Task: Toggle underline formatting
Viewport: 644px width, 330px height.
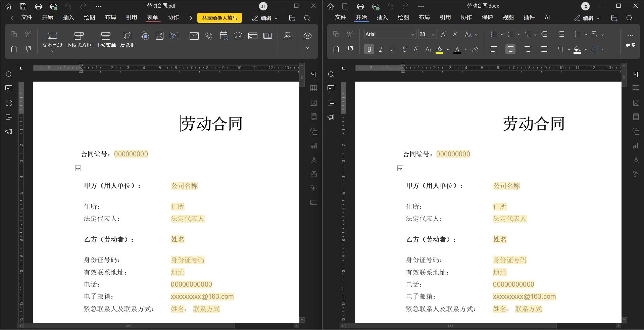Action: [392, 49]
